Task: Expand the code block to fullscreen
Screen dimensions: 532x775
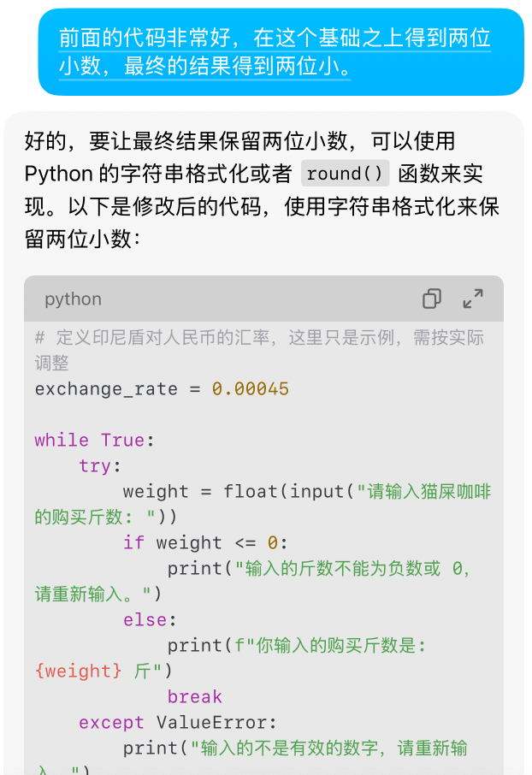Action: pyautogui.click(x=472, y=299)
